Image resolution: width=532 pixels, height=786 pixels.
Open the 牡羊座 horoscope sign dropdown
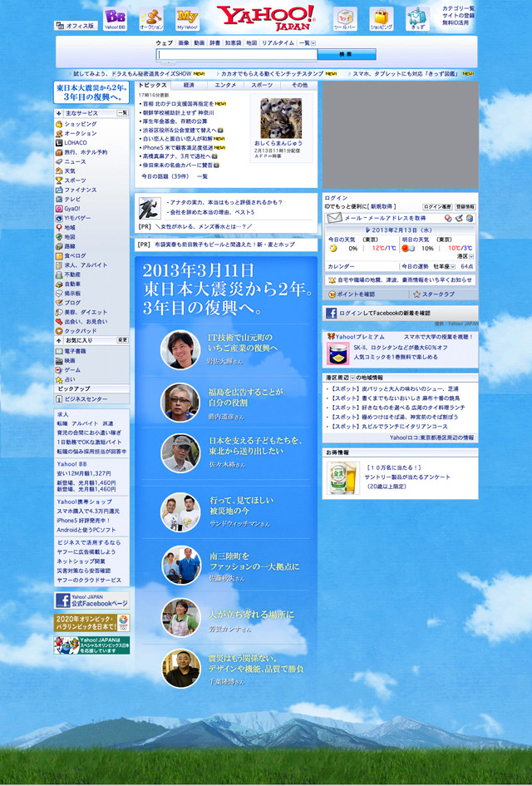pos(453,267)
